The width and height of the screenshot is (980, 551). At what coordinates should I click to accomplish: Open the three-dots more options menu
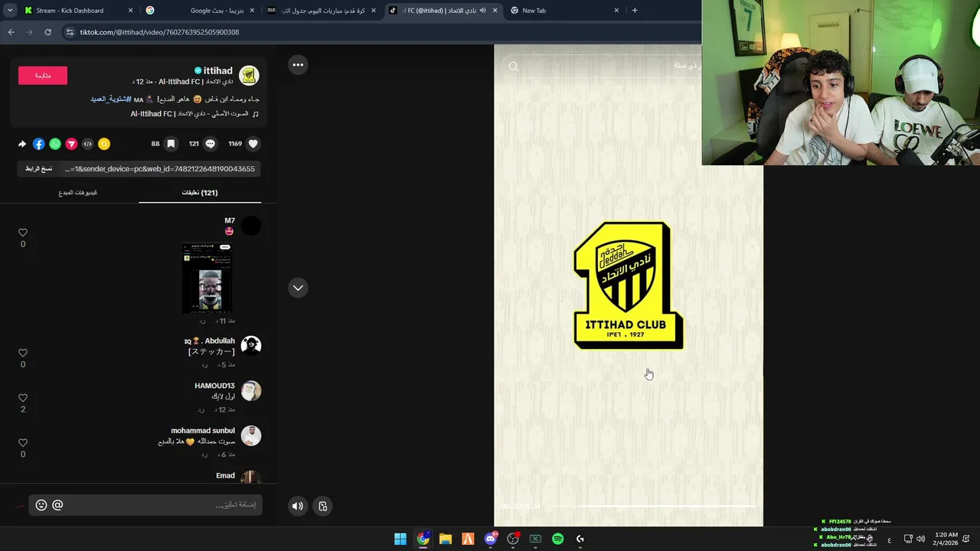click(x=298, y=65)
